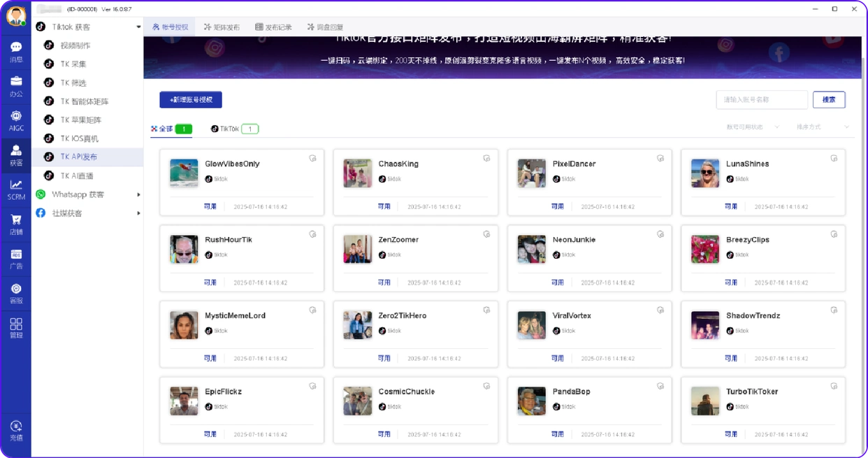
Task: Open the 客服 sidebar icon
Action: 15,294
